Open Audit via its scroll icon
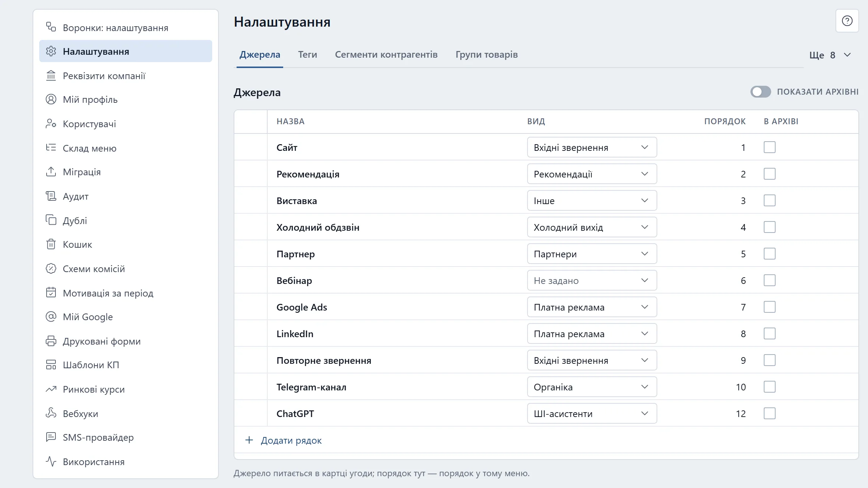Image resolution: width=868 pixels, height=488 pixels. tap(51, 196)
